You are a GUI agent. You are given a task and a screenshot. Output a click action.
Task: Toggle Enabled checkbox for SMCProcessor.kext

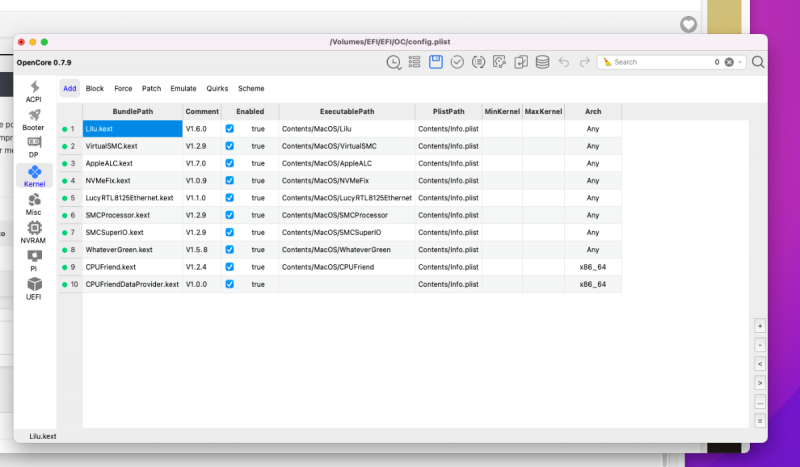pyautogui.click(x=230, y=215)
